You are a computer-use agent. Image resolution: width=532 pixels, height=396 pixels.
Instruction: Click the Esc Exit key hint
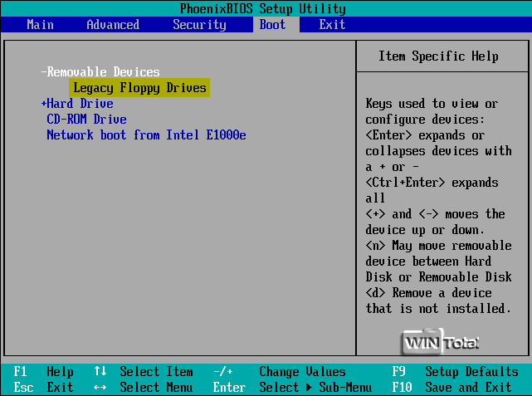pos(43,387)
